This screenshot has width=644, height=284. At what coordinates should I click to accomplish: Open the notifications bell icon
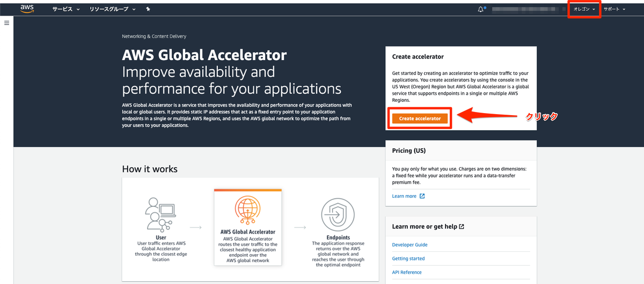coord(481,9)
